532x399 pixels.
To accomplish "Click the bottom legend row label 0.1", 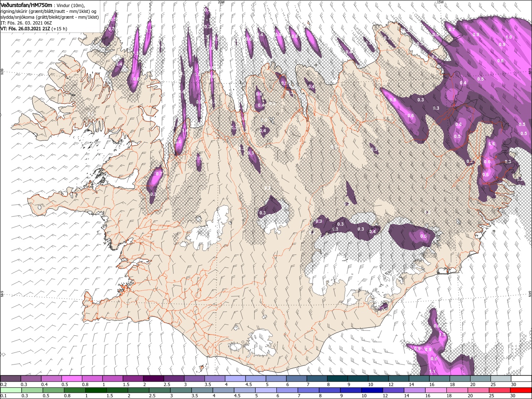I will [3, 396].
